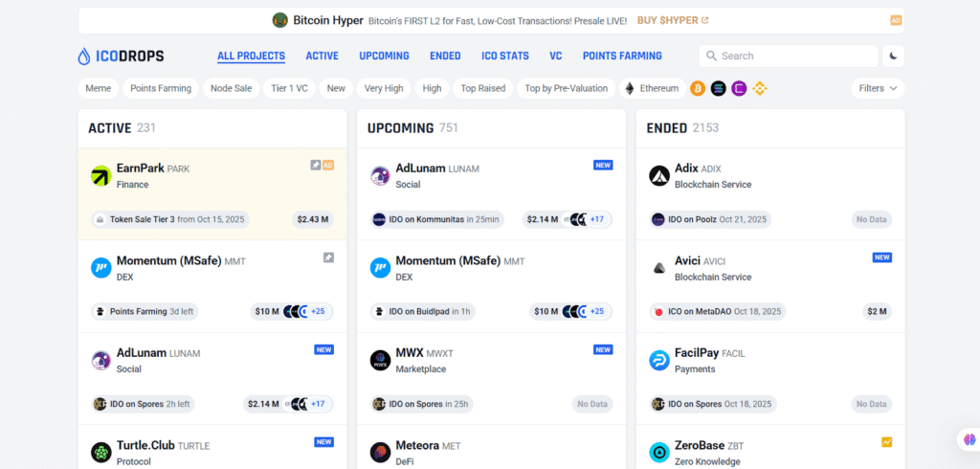Click the NEW badge on Turtle.Club card
Image resolution: width=980 pixels, height=469 pixels.
coord(323,442)
